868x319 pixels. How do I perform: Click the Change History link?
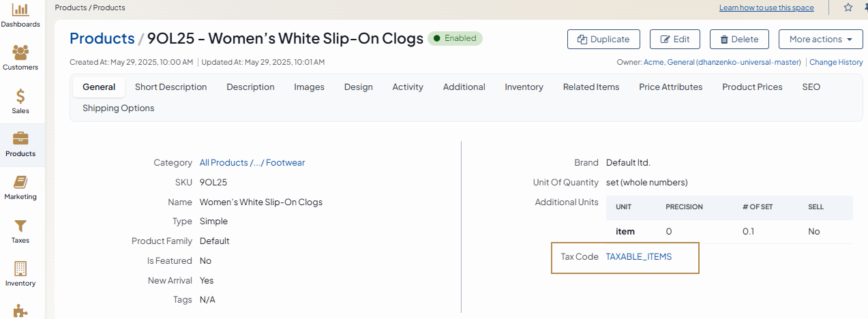[836, 62]
